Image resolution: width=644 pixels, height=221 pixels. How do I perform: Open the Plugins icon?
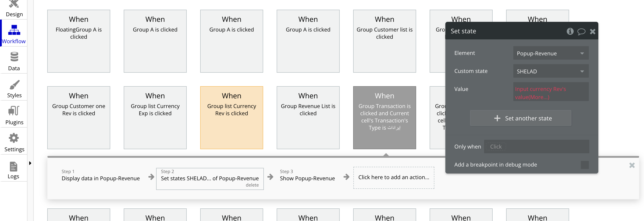click(x=14, y=111)
